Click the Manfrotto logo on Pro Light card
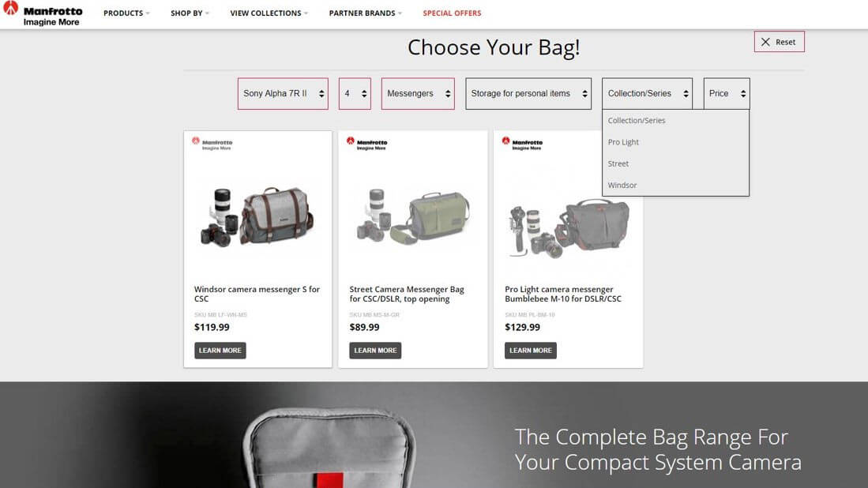Viewport: 868px width, 488px height. 522,143
